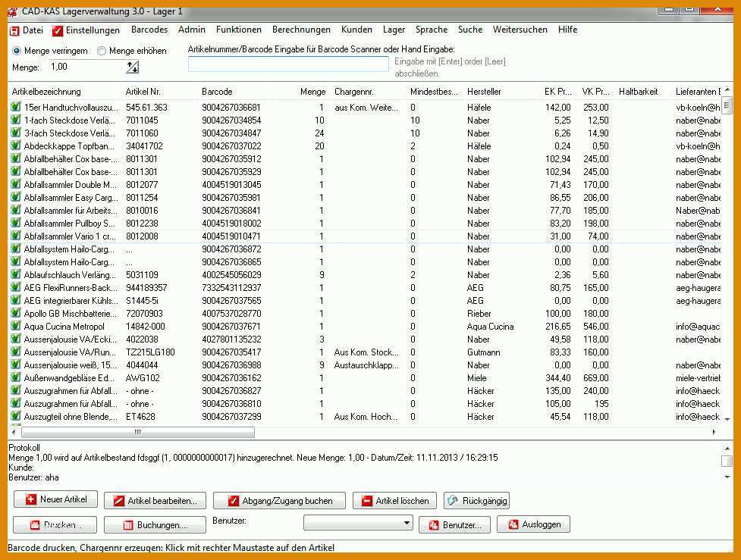Click horizontal scrollbar thumb of article table

(x=138, y=432)
